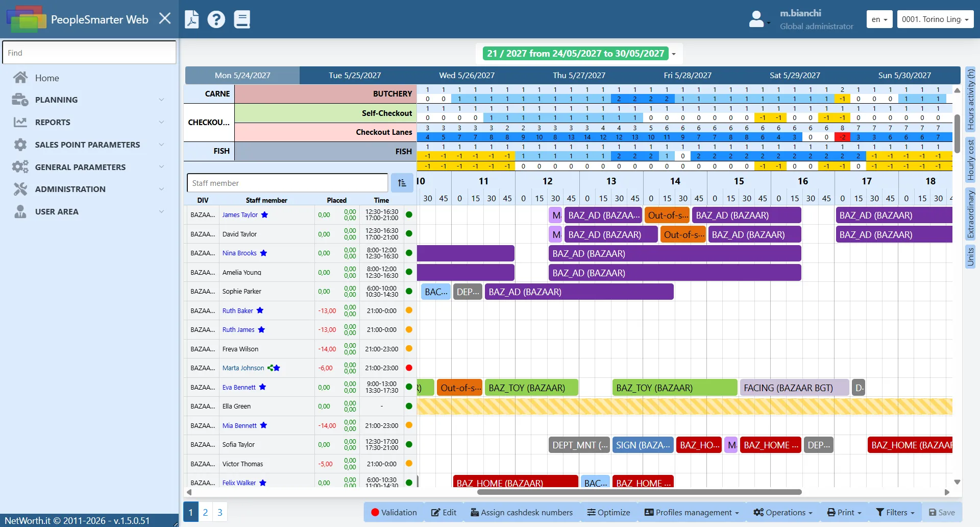Viewport: 980px width, 527px height.
Task: Open the Operations dropdown
Action: 782,513
